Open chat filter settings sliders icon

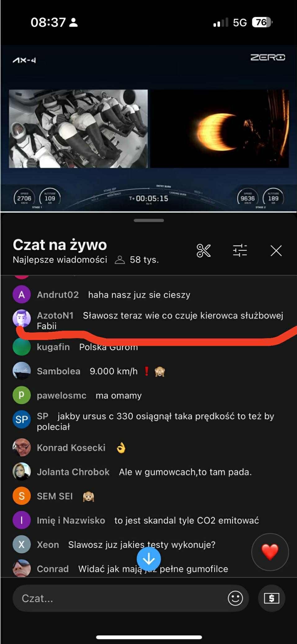pyautogui.click(x=240, y=251)
